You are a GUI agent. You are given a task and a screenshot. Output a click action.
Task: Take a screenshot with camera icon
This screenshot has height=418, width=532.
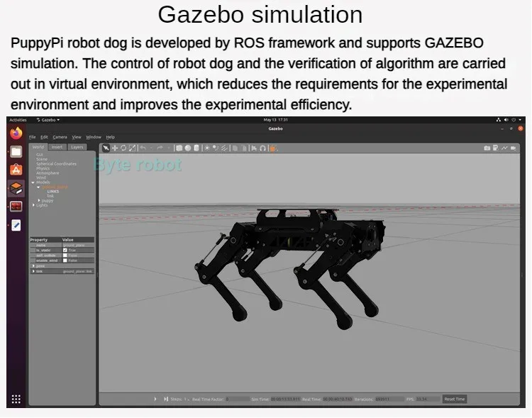click(487, 148)
